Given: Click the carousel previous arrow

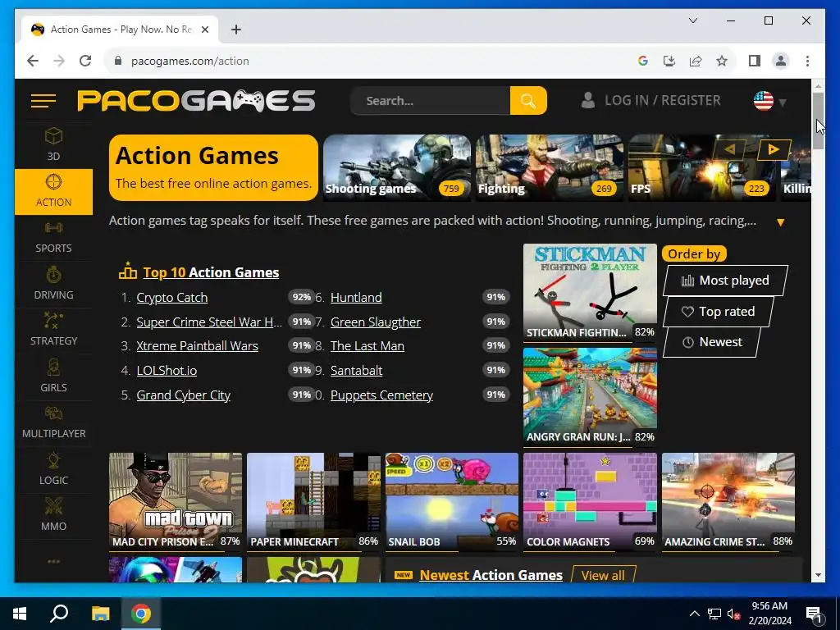Looking at the screenshot, I should 729,149.
